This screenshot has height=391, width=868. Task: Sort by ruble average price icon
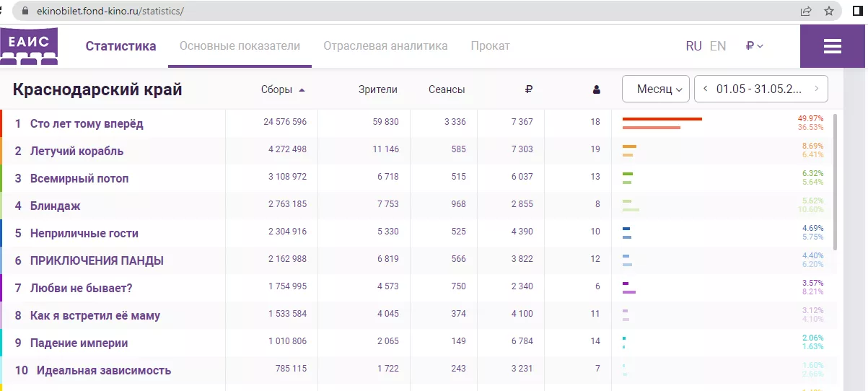click(x=528, y=89)
